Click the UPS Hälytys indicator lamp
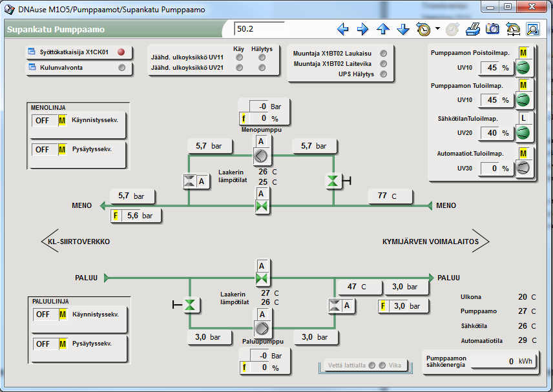553x392 pixels. [x=383, y=74]
